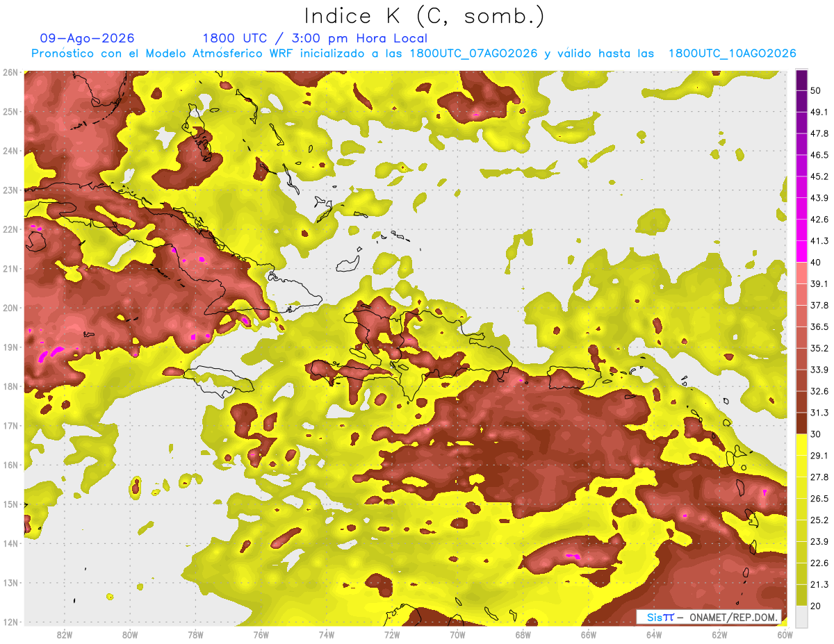Image resolution: width=834 pixels, height=644 pixels.
Task: Click the longitude label "62W"
Action: coord(719,634)
